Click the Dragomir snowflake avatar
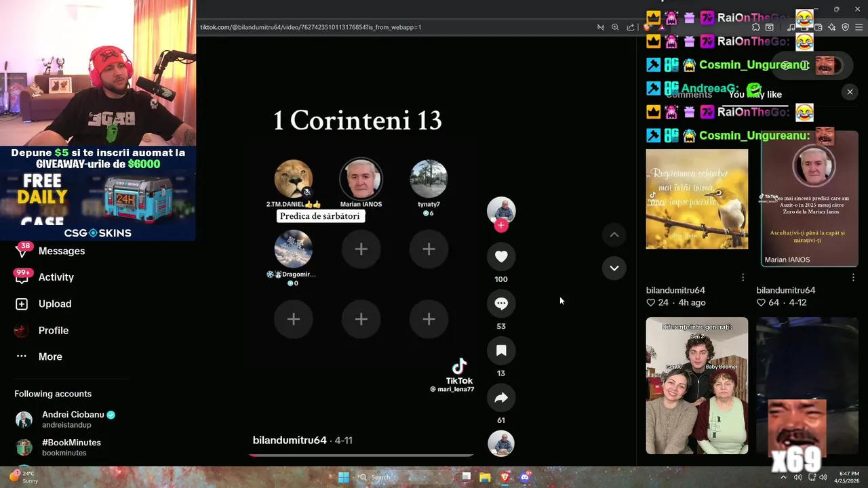Viewport: 868px width, 488px height. [x=293, y=249]
